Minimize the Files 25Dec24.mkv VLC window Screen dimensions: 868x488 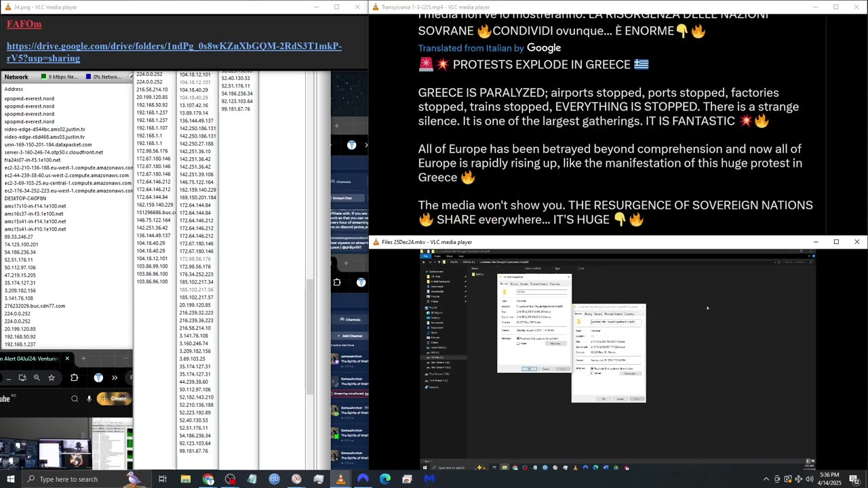(x=816, y=242)
